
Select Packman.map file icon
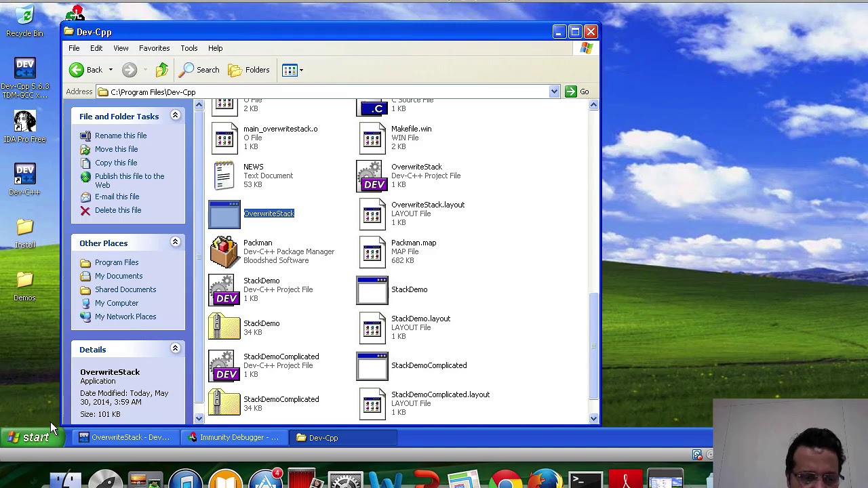(x=372, y=251)
